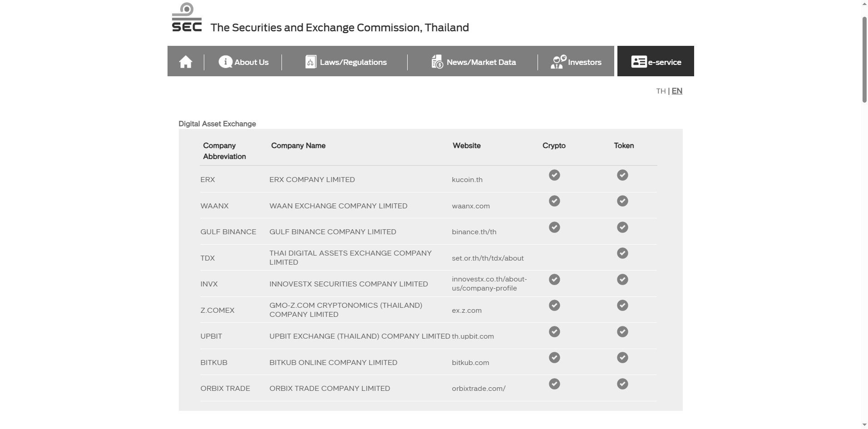Switch language to TH
The width and height of the screenshot is (868, 429).
(661, 91)
